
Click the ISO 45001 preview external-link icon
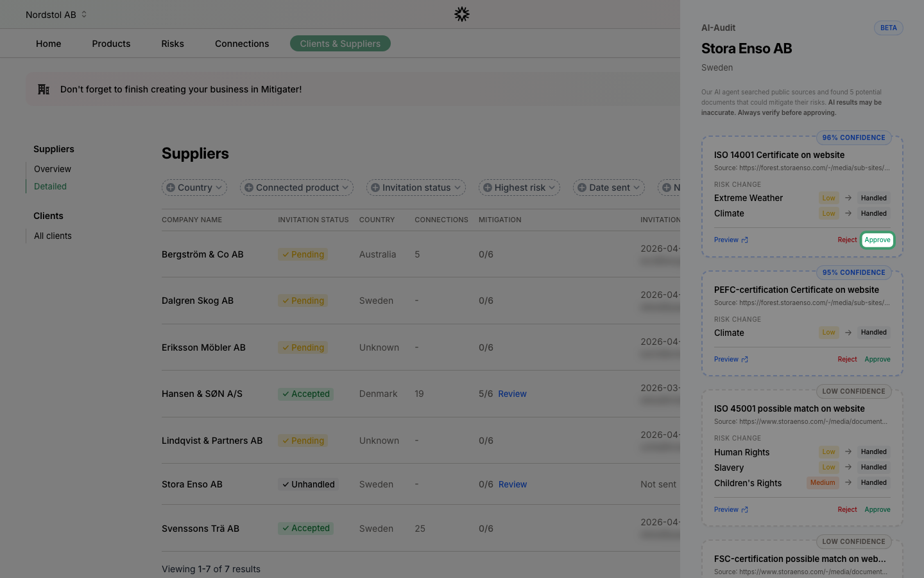745,510
